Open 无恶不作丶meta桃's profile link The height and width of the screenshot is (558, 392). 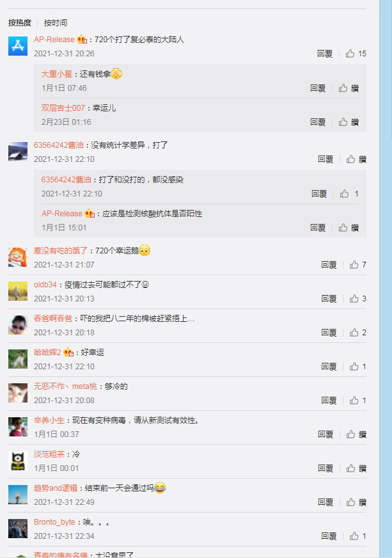pyautogui.click(x=65, y=386)
